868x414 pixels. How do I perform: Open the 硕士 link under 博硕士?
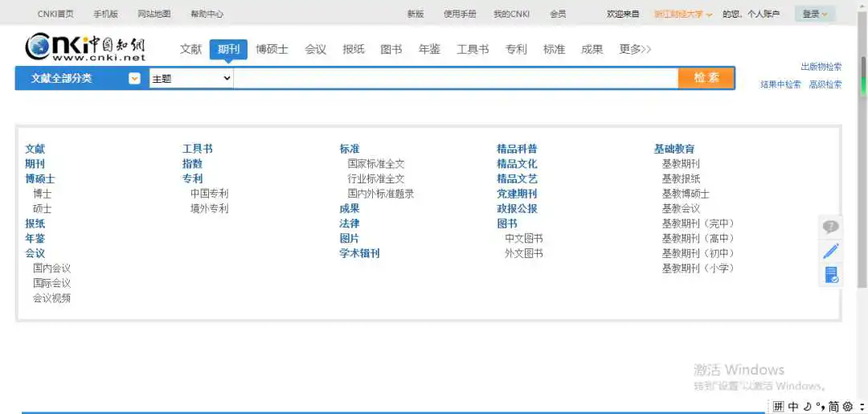pyautogui.click(x=42, y=209)
